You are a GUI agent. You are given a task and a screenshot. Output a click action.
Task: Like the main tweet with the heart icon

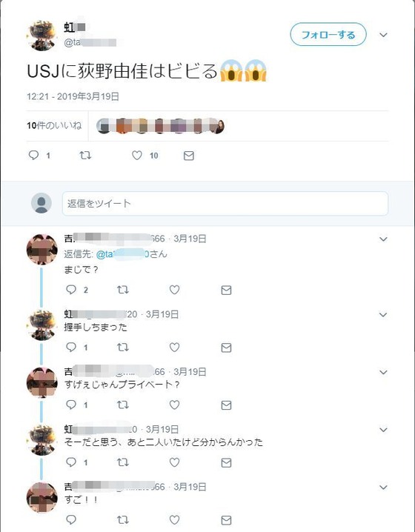pos(137,156)
